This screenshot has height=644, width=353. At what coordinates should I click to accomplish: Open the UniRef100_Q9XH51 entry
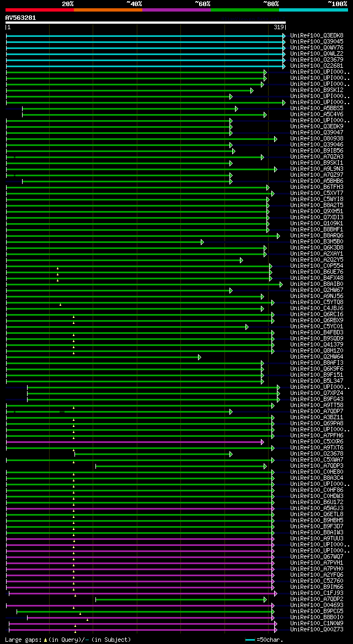[317, 212]
